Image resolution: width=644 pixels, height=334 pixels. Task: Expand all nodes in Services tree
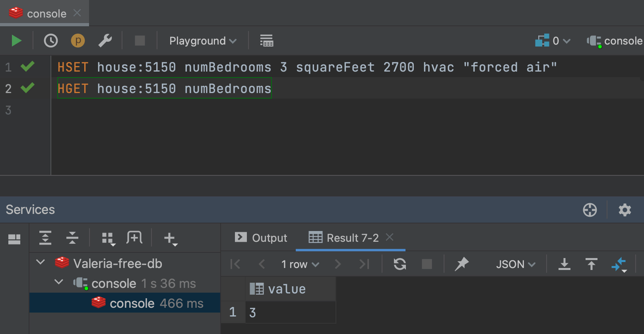point(45,238)
